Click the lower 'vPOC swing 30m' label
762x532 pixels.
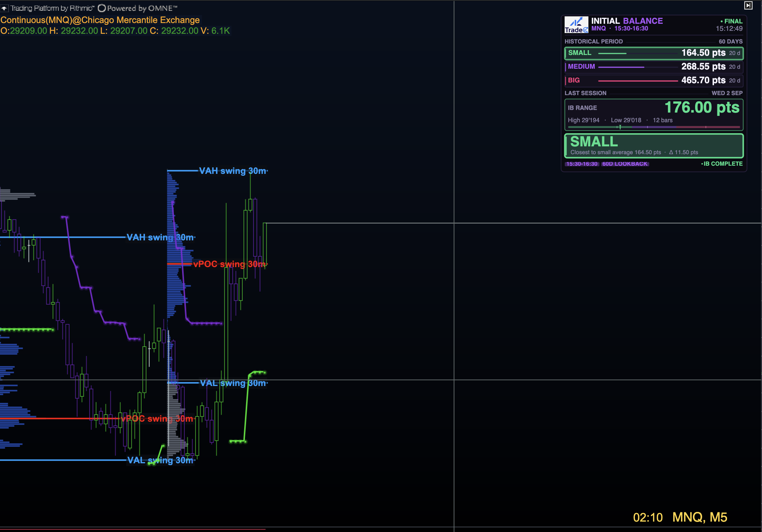coord(157,419)
